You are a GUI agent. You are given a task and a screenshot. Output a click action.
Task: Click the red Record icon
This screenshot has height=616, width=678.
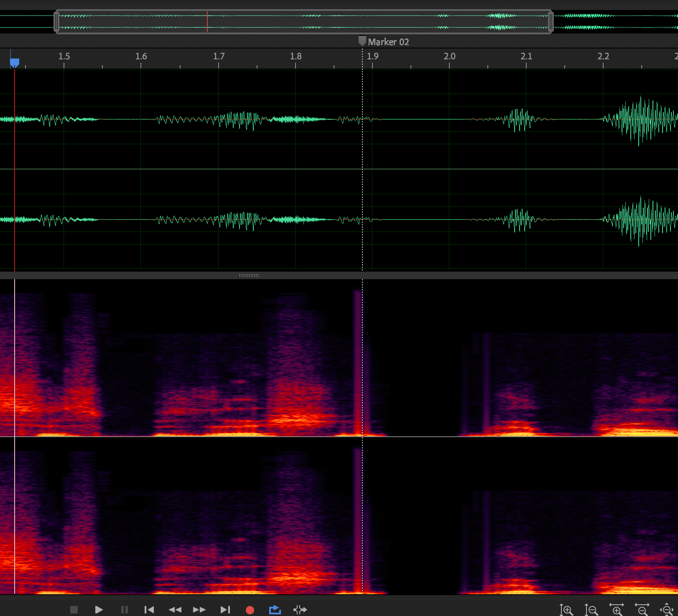(x=250, y=609)
